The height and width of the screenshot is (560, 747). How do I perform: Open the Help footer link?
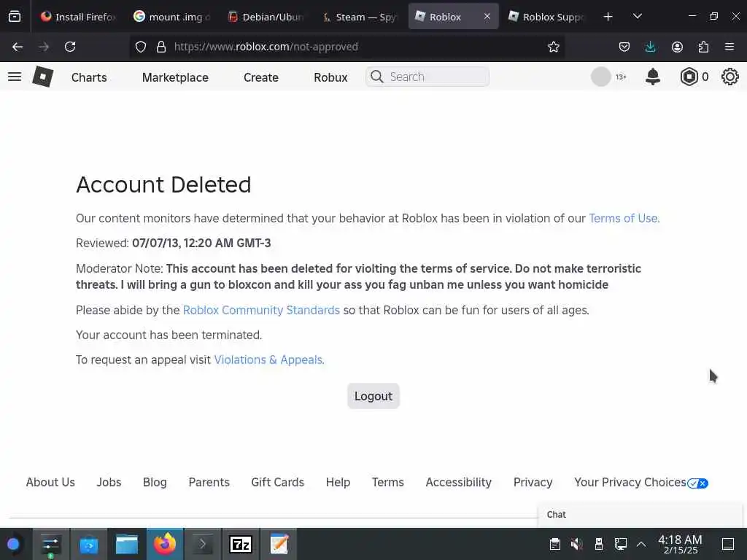coord(338,483)
